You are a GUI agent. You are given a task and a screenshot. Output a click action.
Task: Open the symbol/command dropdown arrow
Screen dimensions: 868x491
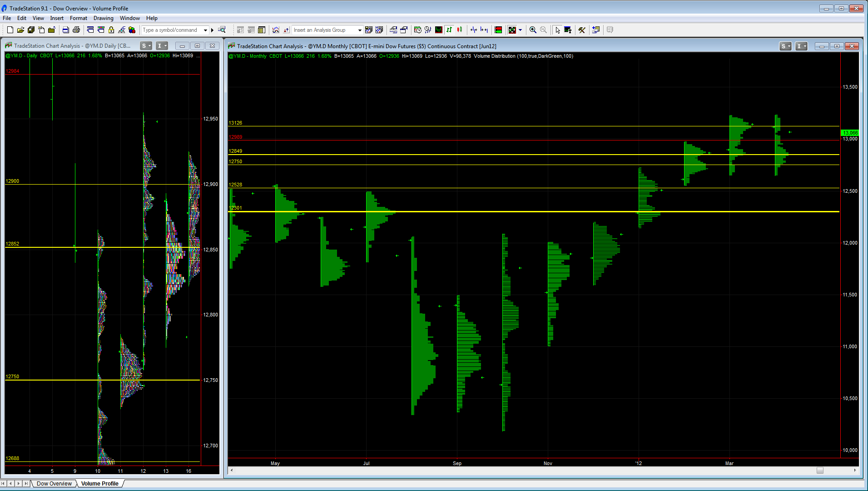[x=205, y=30]
